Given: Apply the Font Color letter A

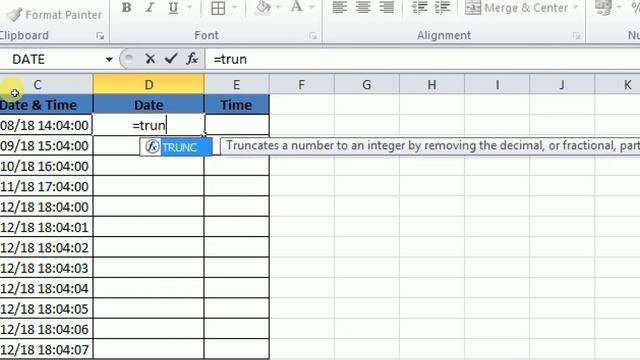Looking at the screenshot, I should [296, 7].
